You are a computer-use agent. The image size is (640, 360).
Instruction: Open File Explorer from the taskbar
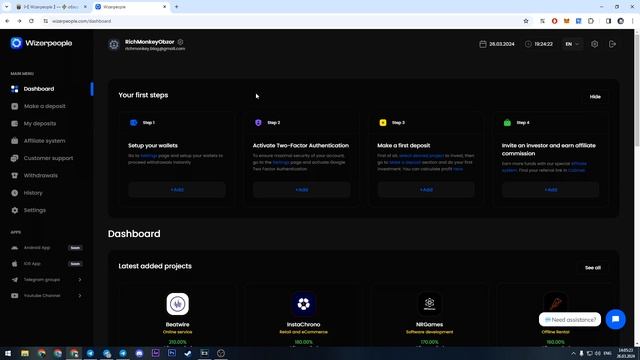(x=25, y=353)
